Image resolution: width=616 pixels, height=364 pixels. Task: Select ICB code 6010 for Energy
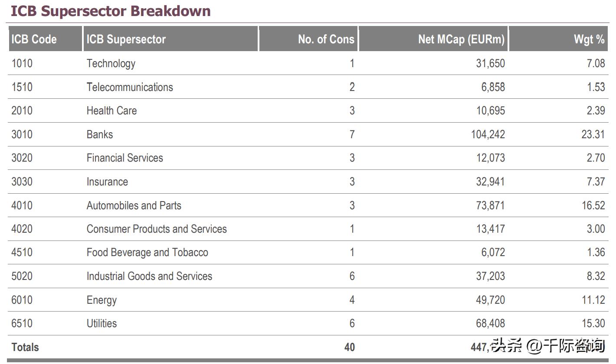(22, 300)
